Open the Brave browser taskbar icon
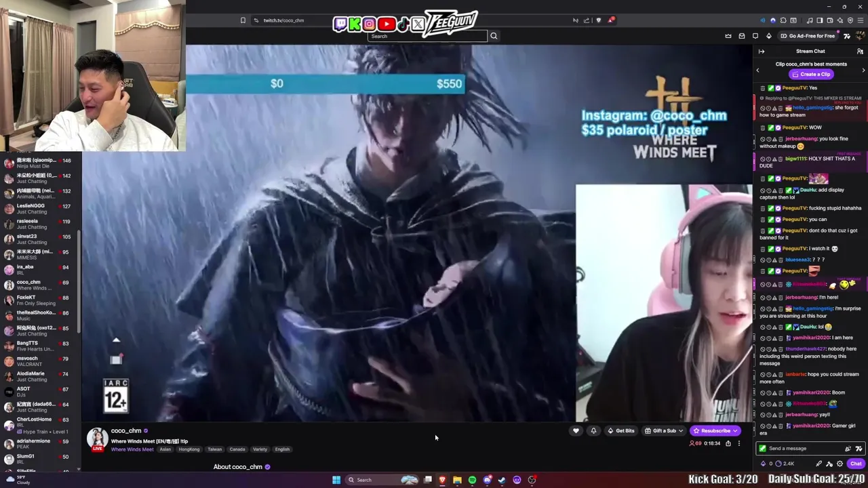868x488 pixels. (x=442, y=480)
